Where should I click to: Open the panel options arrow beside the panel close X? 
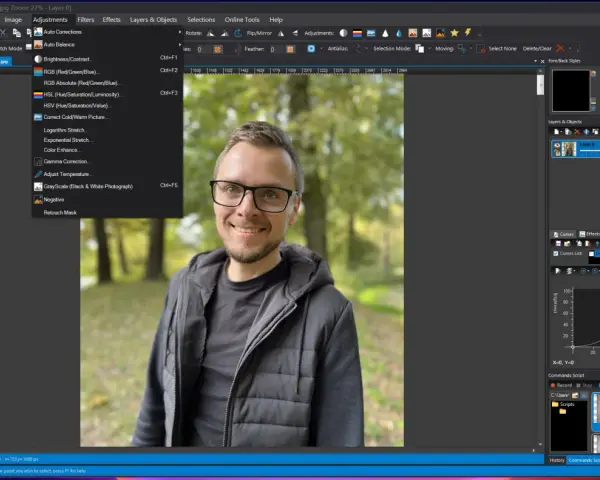click(x=535, y=61)
